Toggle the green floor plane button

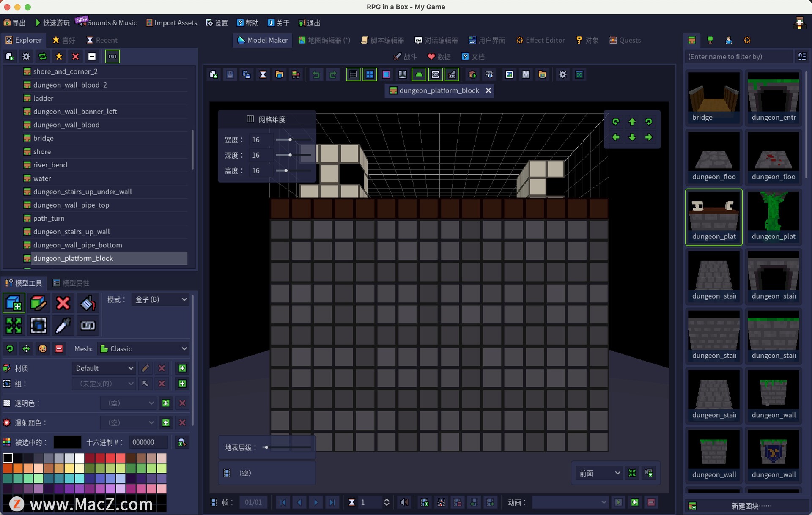click(x=419, y=74)
